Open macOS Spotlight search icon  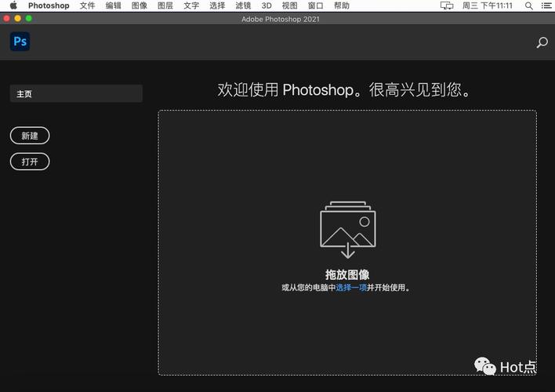(x=529, y=5)
